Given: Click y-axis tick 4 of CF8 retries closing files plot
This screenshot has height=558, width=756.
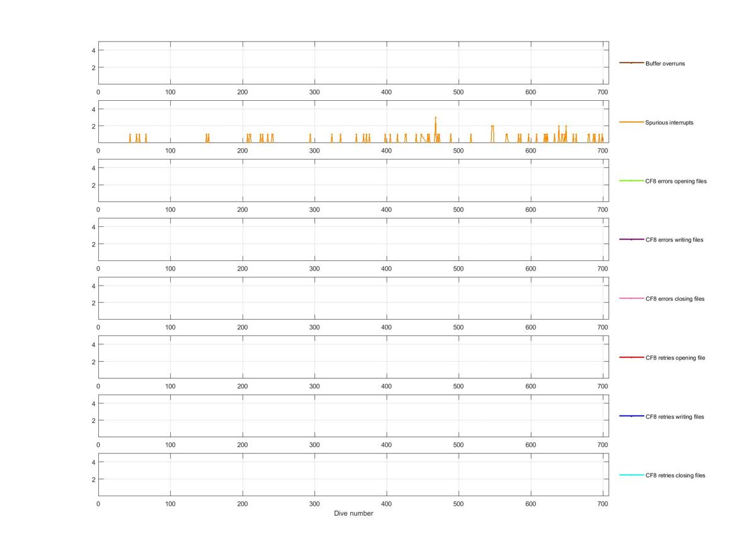Looking at the screenshot, I should 93,462.
